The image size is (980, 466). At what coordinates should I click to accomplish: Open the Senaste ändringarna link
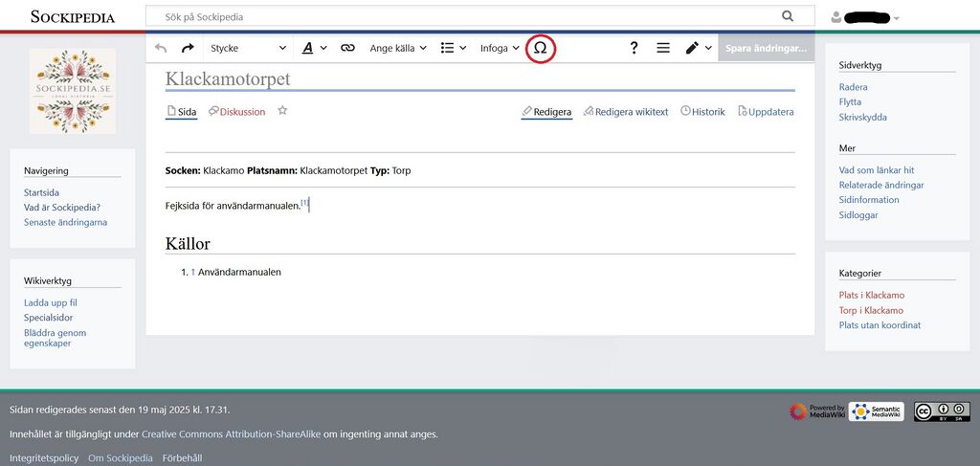[65, 222]
